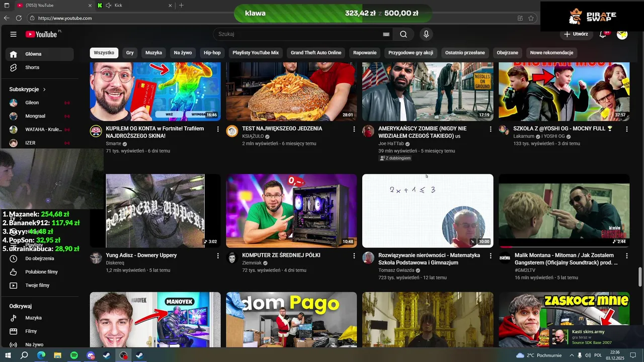Open the #GM2LTV channel link
This screenshot has height=362, width=644.
click(525, 270)
